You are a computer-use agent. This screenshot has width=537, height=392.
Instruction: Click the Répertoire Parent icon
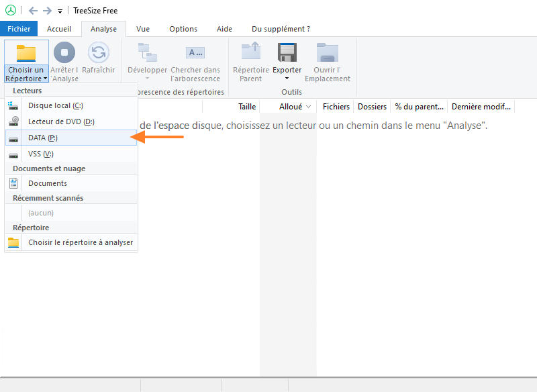[250, 52]
